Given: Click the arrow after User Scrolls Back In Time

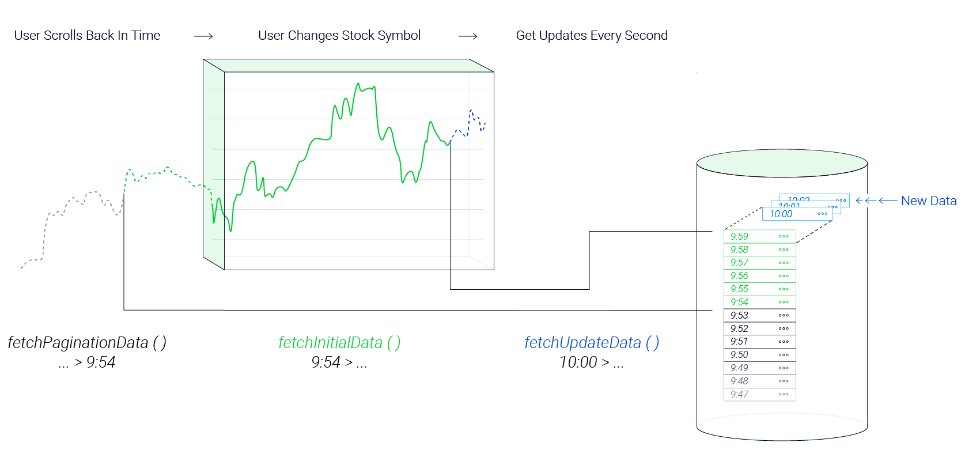Looking at the screenshot, I should tap(203, 36).
